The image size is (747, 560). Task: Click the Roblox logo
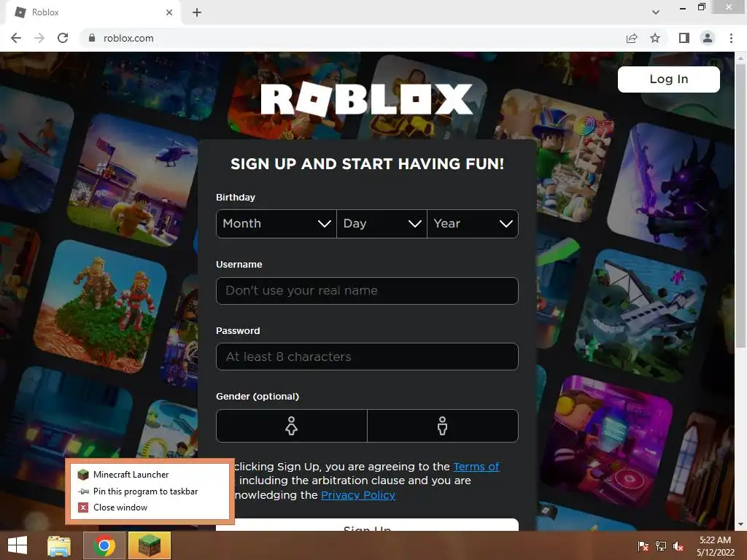pos(367,99)
